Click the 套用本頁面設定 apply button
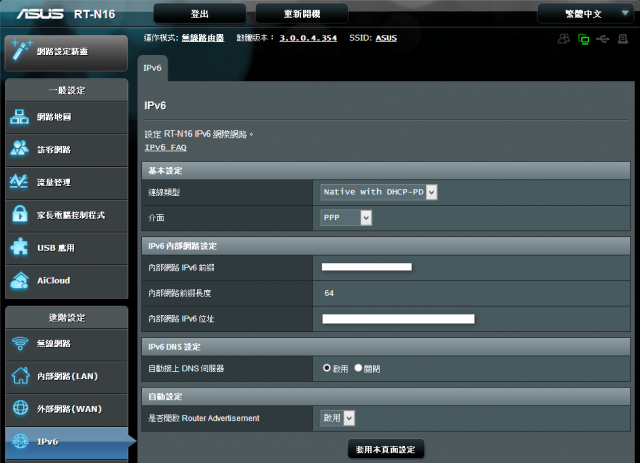 pyautogui.click(x=386, y=450)
